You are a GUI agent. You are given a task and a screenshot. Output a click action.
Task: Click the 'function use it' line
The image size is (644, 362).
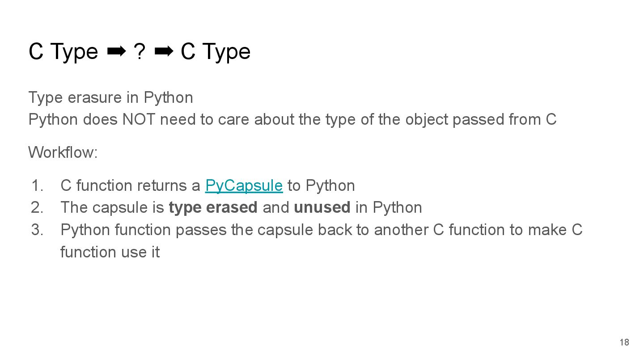(110, 252)
